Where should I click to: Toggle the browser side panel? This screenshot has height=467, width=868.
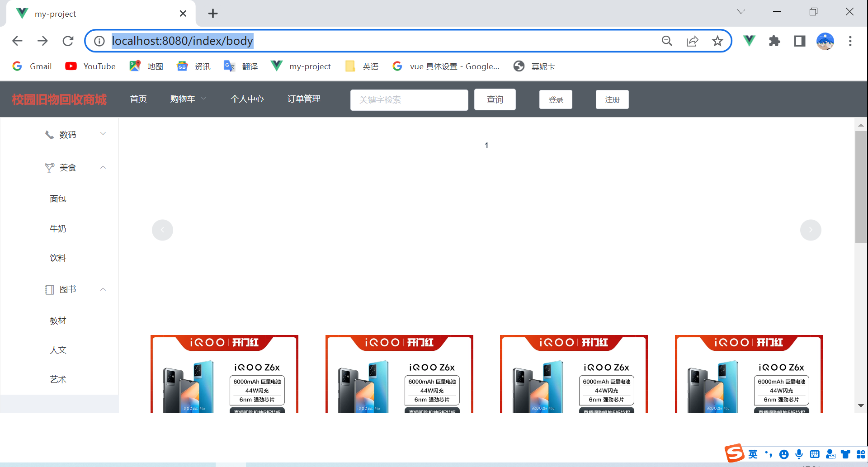(x=800, y=41)
